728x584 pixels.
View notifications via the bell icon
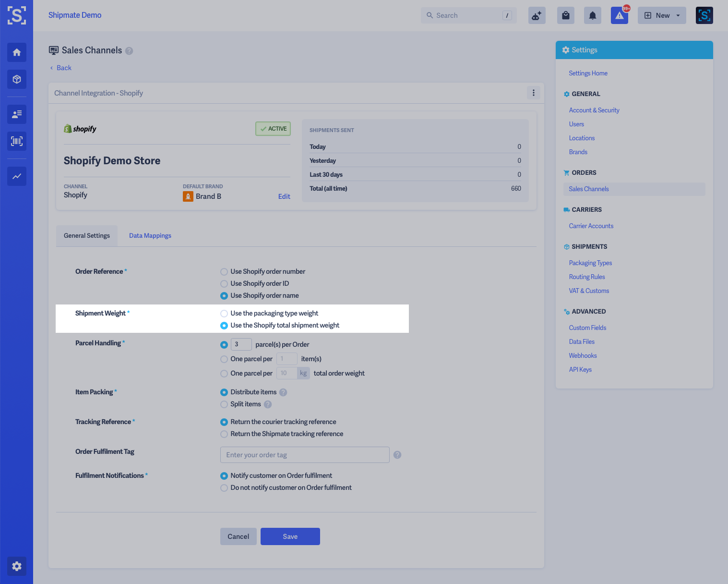click(592, 15)
